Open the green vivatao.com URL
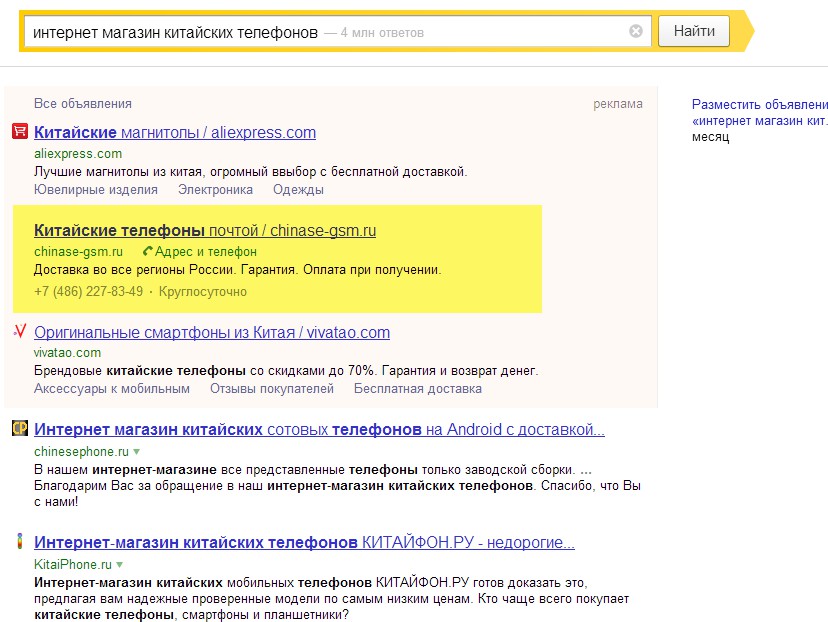Screen dimensions: 828x622 [68, 353]
